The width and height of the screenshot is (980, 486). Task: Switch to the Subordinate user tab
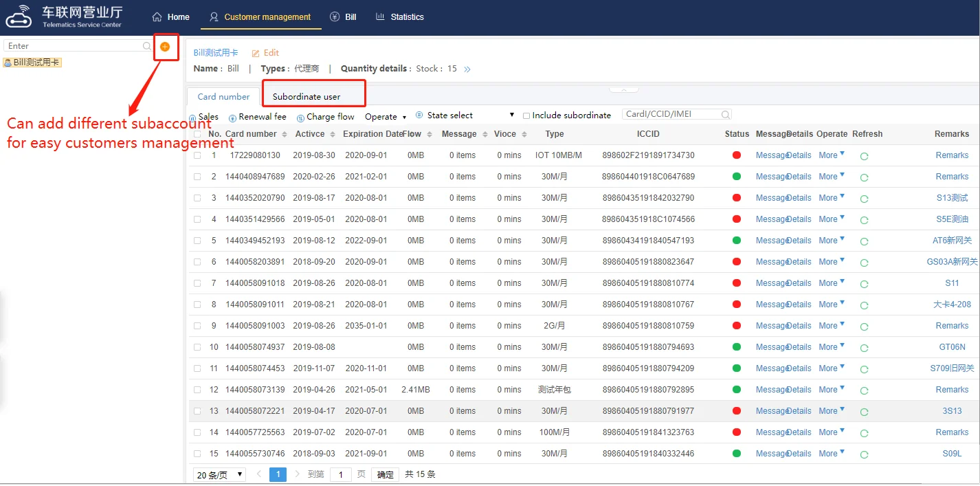tap(307, 96)
